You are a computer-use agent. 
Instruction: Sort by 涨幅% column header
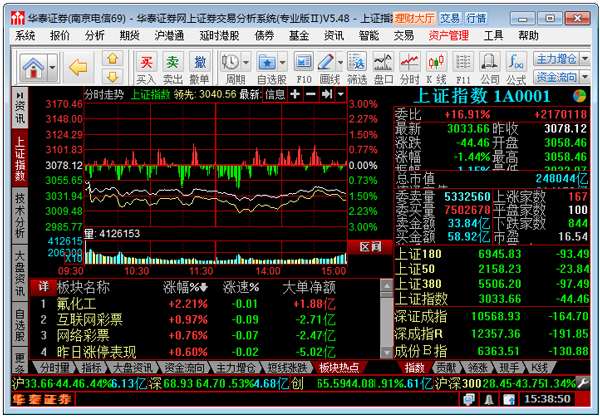[185, 287]
